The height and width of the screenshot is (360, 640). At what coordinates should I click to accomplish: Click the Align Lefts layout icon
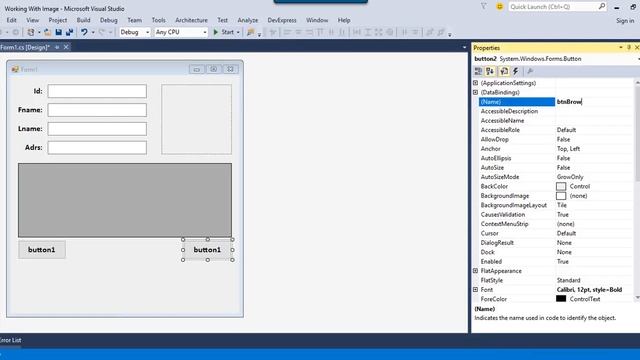[x=287, y=32]
